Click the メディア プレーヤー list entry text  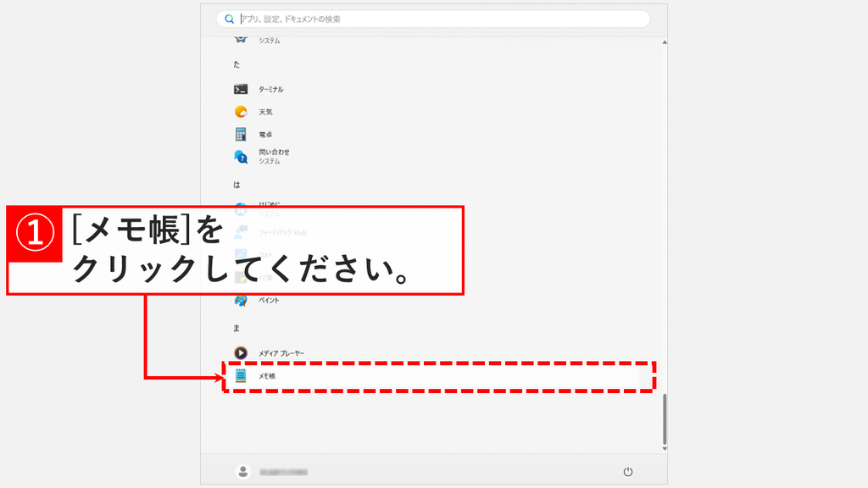tap(281, 353)
